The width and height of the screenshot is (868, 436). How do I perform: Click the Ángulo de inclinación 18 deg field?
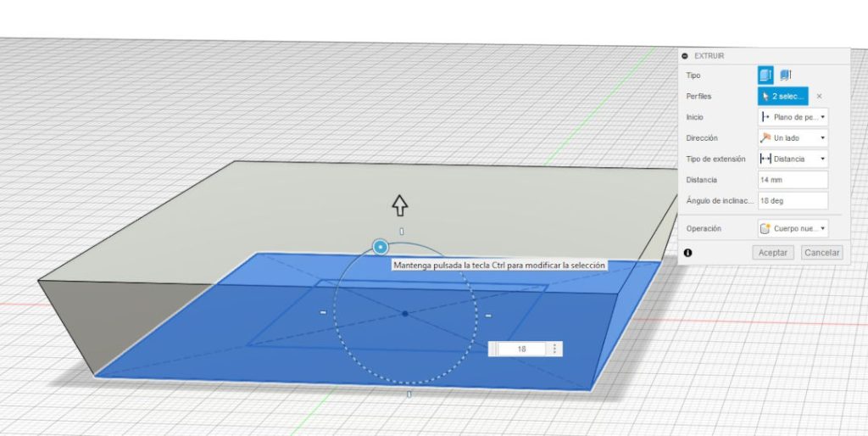[793, 201]
